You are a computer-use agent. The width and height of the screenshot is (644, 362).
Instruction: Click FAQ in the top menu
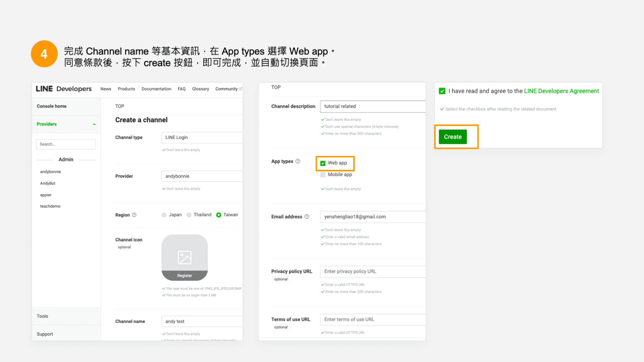[181, 89]
